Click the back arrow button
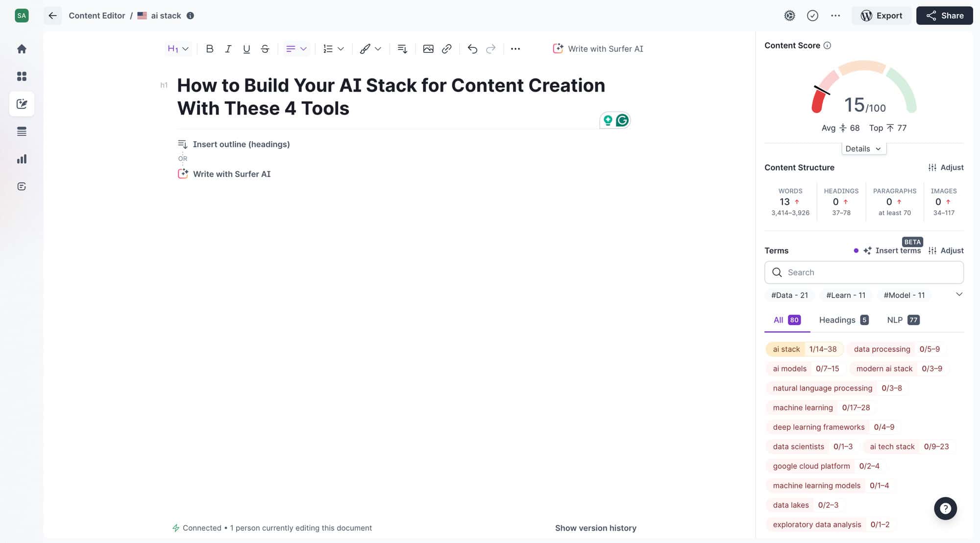This screenshot has height=543, width=980. (52, 16)
